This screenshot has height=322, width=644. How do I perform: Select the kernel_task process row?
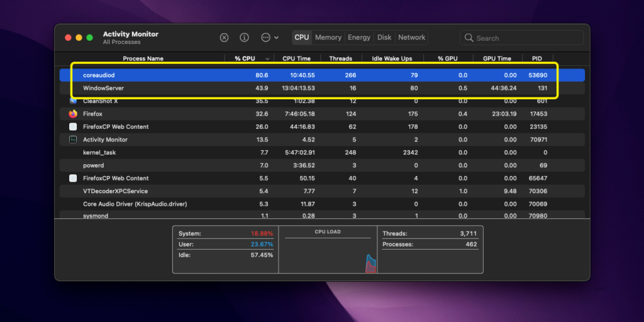click(323, 152)
